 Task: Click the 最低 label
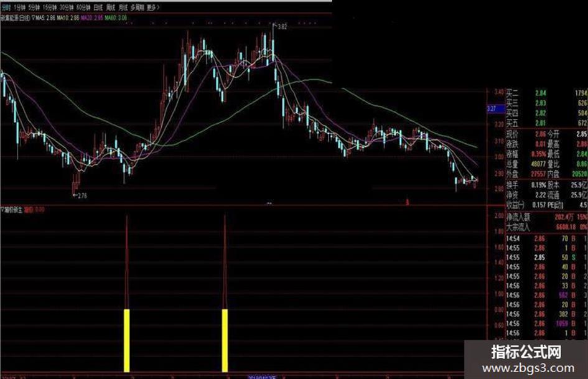(x=553, y=154)
